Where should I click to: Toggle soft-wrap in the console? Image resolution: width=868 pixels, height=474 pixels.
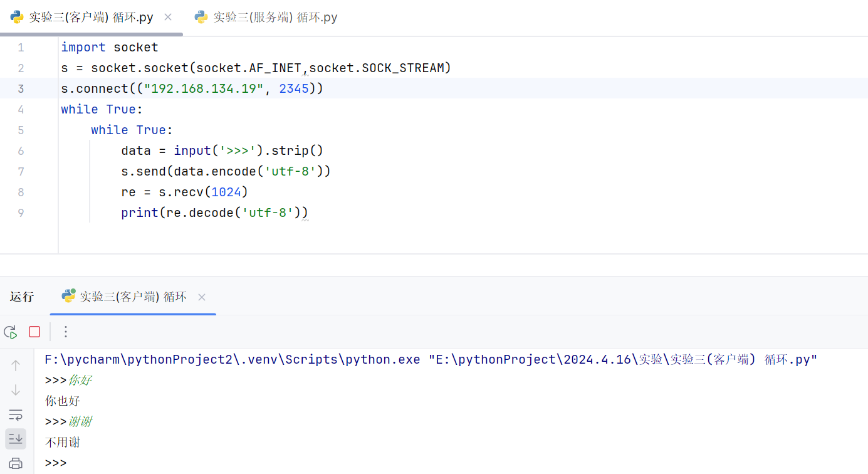[x=16, y=414]
